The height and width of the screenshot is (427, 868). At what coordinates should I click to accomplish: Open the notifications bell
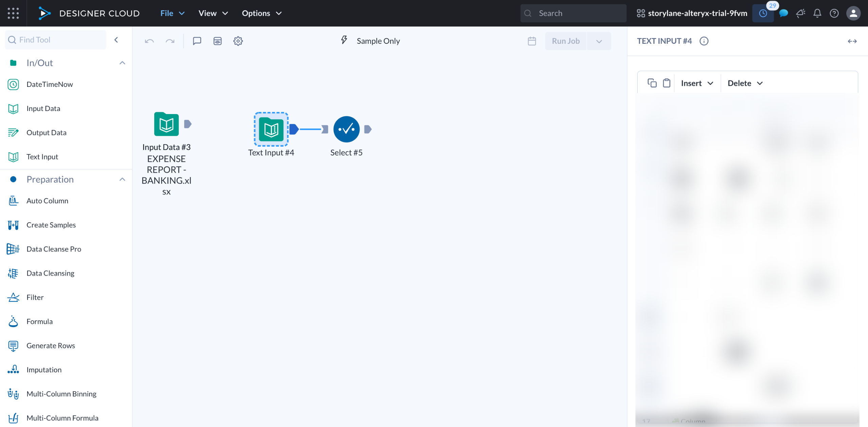(817, 13)
